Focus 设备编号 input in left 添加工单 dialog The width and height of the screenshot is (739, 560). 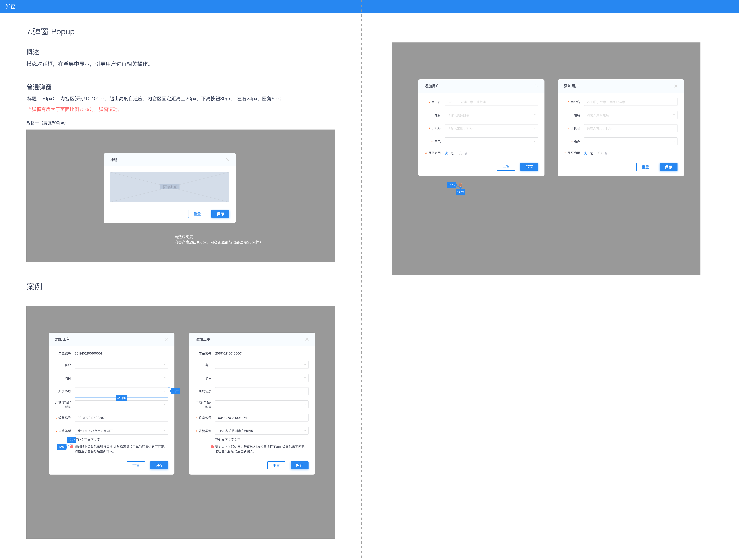point(121,418)
